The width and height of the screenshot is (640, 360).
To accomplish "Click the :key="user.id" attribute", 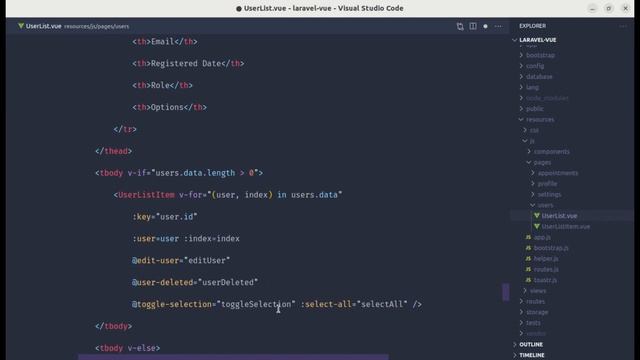I will point(165,217).
